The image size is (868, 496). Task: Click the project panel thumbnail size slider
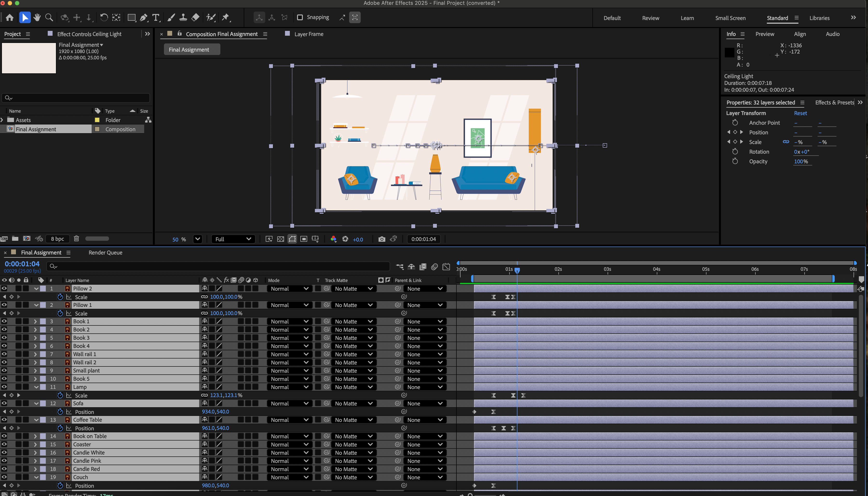point(97,238)
